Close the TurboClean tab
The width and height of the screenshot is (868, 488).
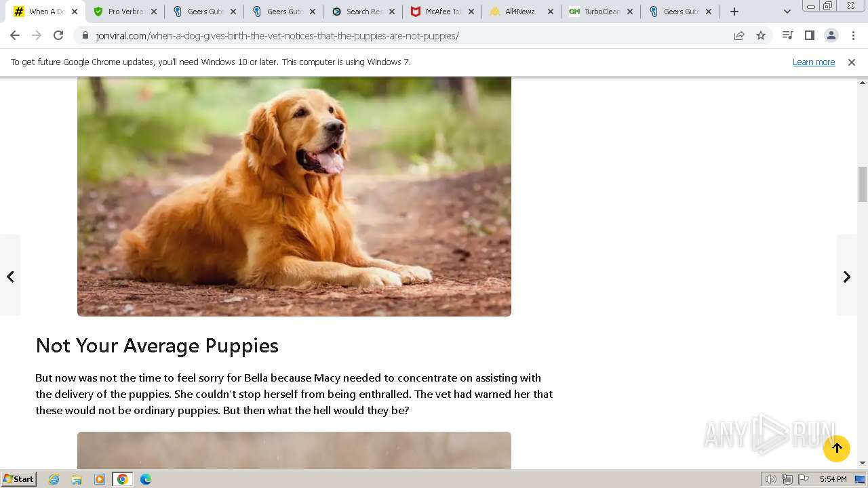pyautogui.click(x=630, y=12)
